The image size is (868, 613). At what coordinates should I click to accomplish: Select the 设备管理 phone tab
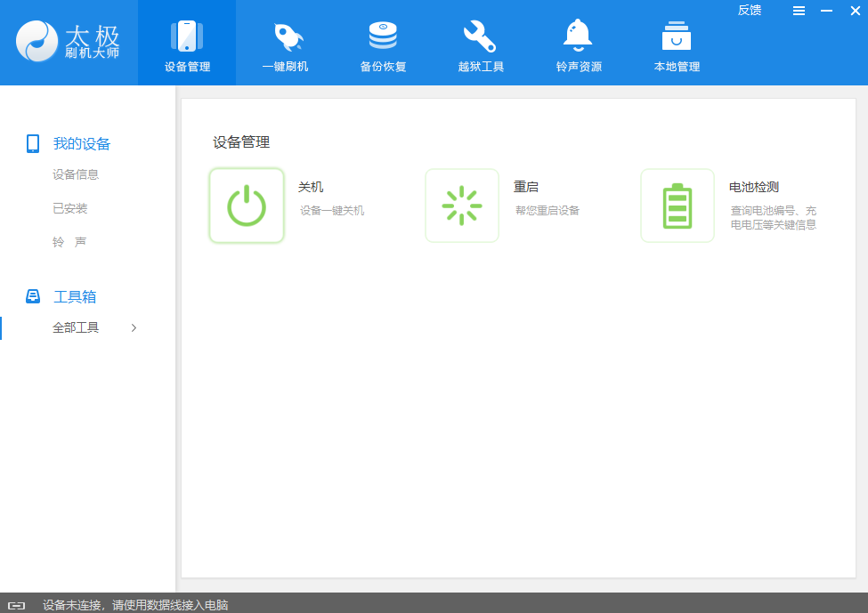187,43
